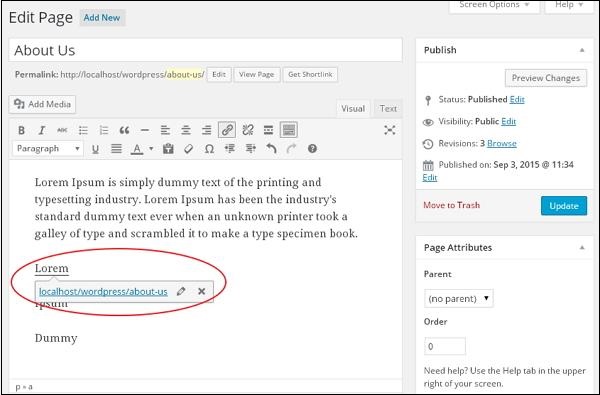
Task: Clear formatting with eraser icon
Action: [x=188, y=149]
